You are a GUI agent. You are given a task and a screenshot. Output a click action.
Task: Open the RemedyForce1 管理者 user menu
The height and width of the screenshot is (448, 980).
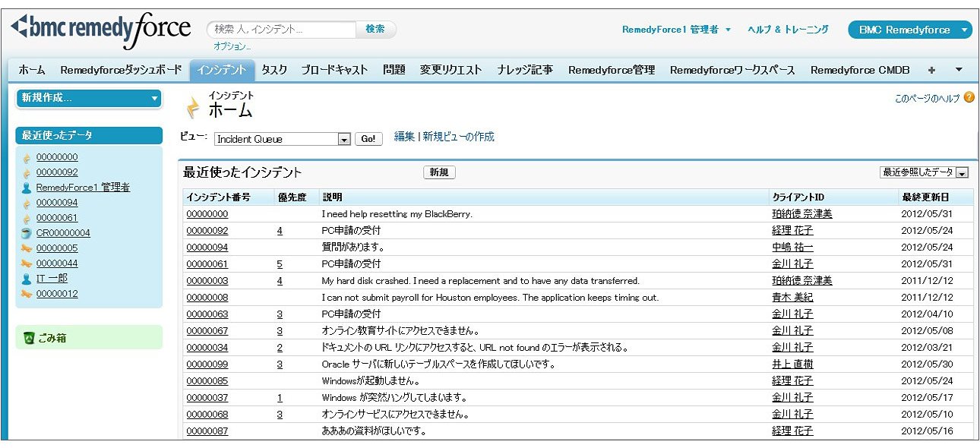pos(676,30)
